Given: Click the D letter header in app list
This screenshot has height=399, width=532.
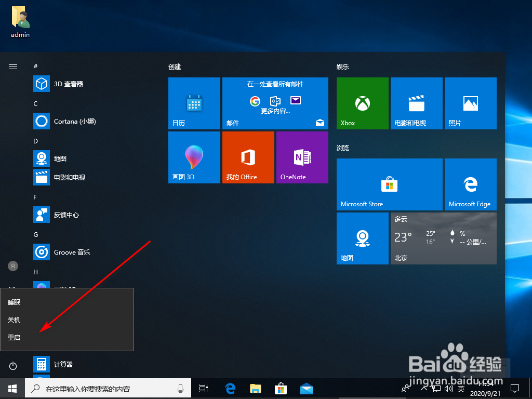Looking at the screenshot, I should (36, 141).
